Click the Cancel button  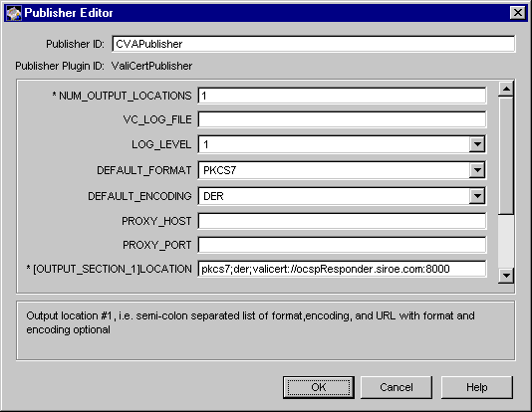point(397,387)
